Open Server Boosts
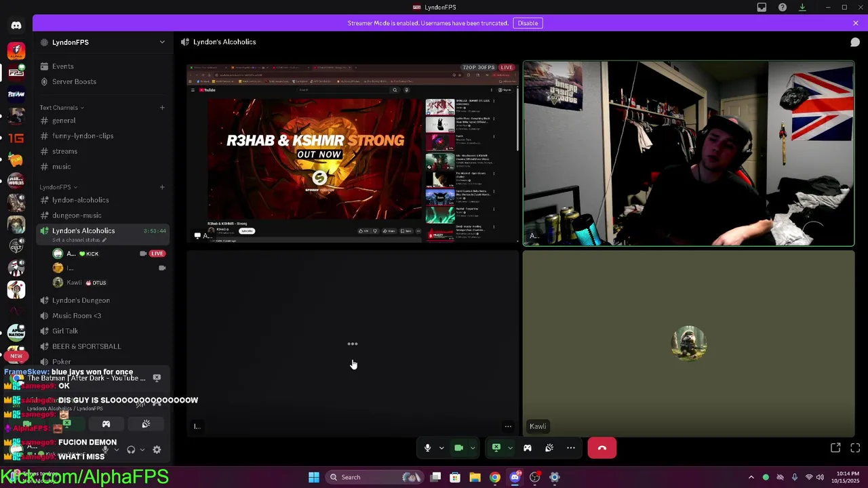 tap(103, 81)
